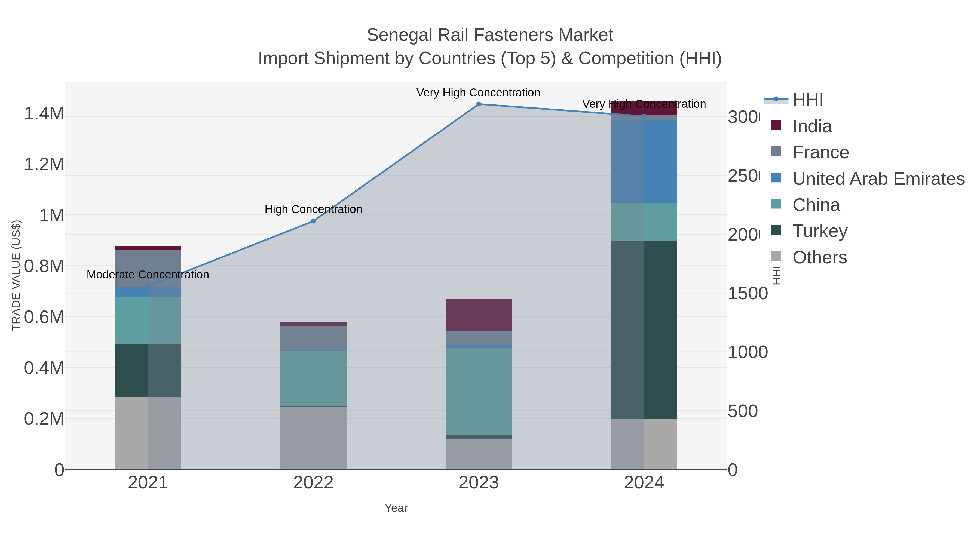Viewport: 980px width, 551px height.
Task: Click the India color swatch in legend
Action: [776, 125]
